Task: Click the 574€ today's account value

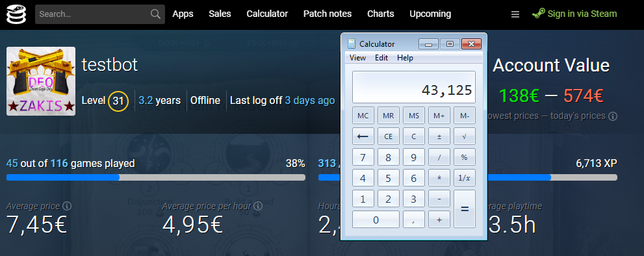Action: (x=583, y=96)
